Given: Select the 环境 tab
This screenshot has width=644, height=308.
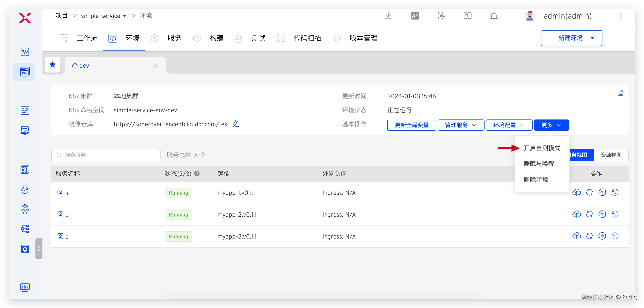Looking at the screenshot, I should tap(124, 38).
